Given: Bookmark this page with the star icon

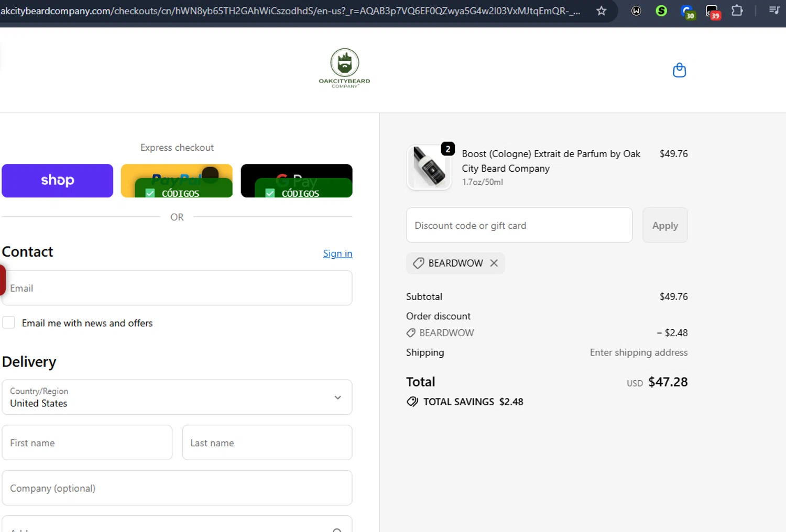Looking at the screenshot, I should pos(601,10).
